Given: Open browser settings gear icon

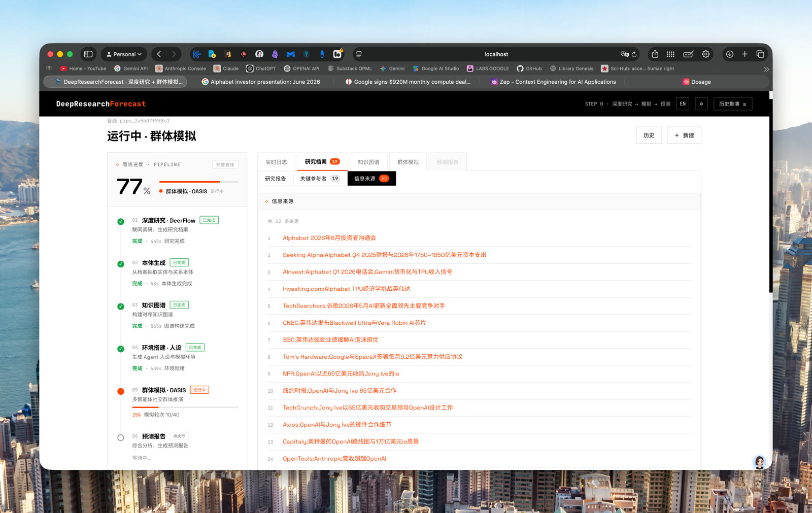Looking at the screenshot, I should tap(706, 54).
